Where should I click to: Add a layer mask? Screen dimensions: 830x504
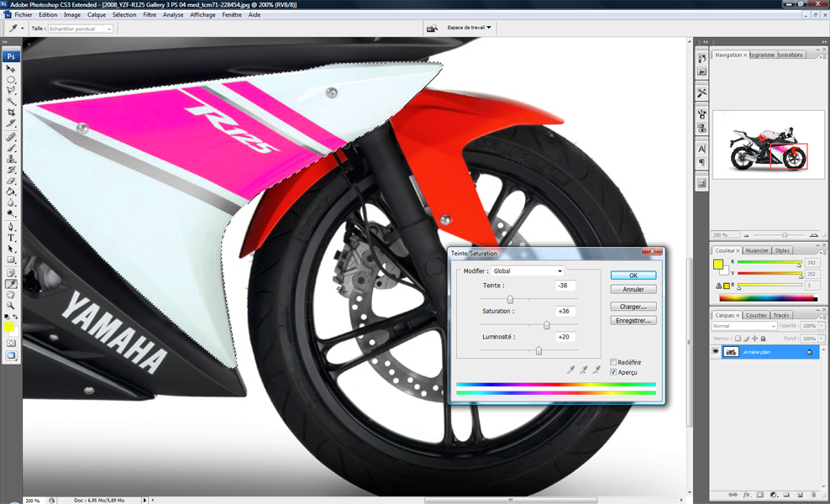759,495
